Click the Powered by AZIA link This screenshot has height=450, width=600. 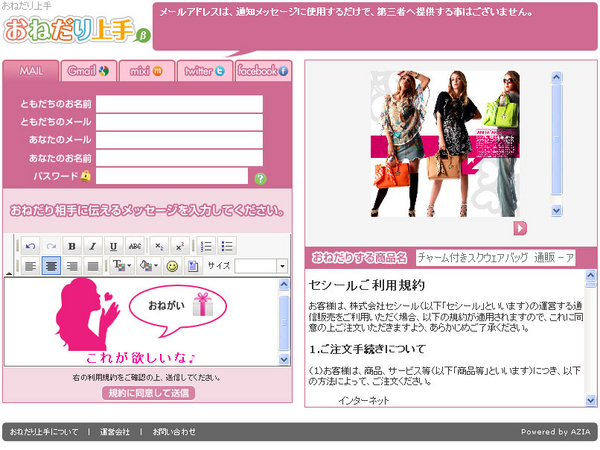555,432
